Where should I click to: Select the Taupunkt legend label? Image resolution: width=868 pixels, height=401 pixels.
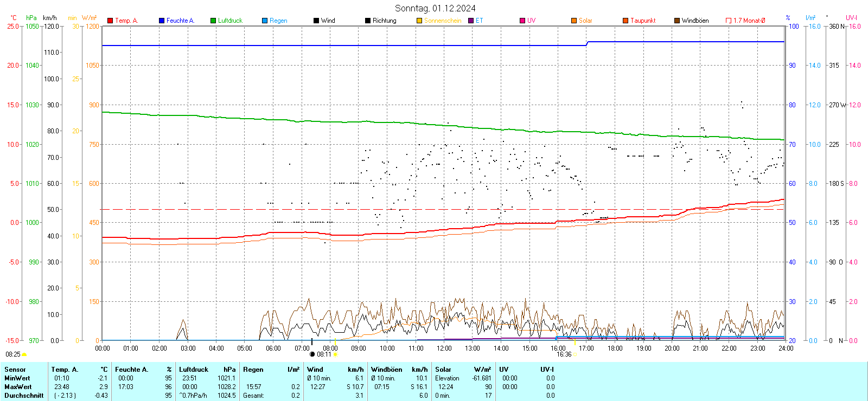click(x=643, y=21)
